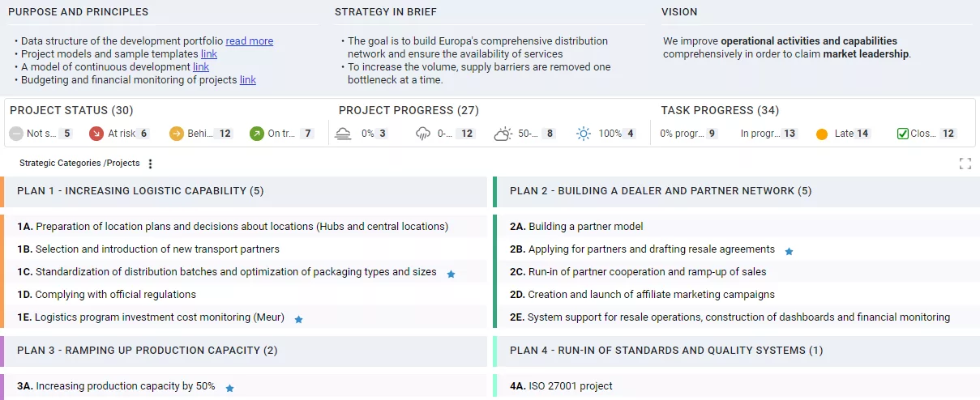Open the data structure read more link

coord(249,41)
